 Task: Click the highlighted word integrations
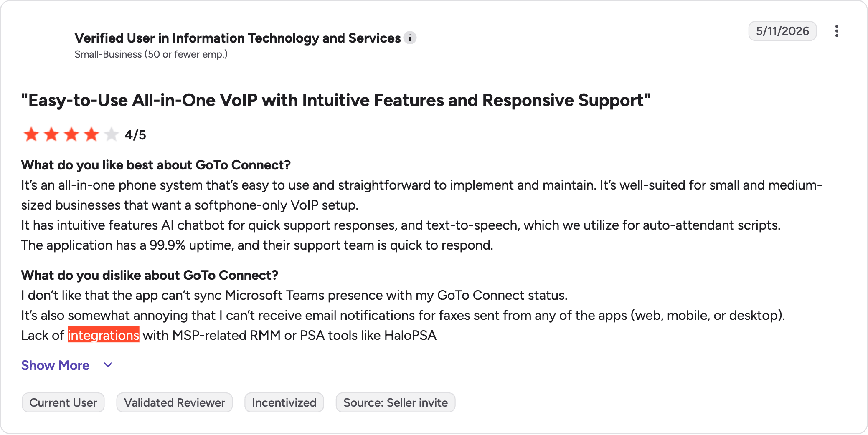pos(104,335)
